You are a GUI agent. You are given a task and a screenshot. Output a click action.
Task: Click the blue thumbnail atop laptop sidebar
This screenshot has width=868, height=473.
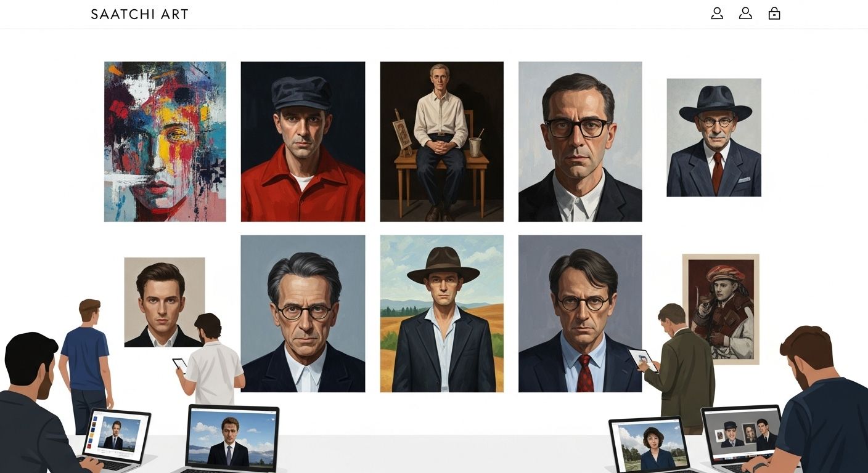(94, 419)
